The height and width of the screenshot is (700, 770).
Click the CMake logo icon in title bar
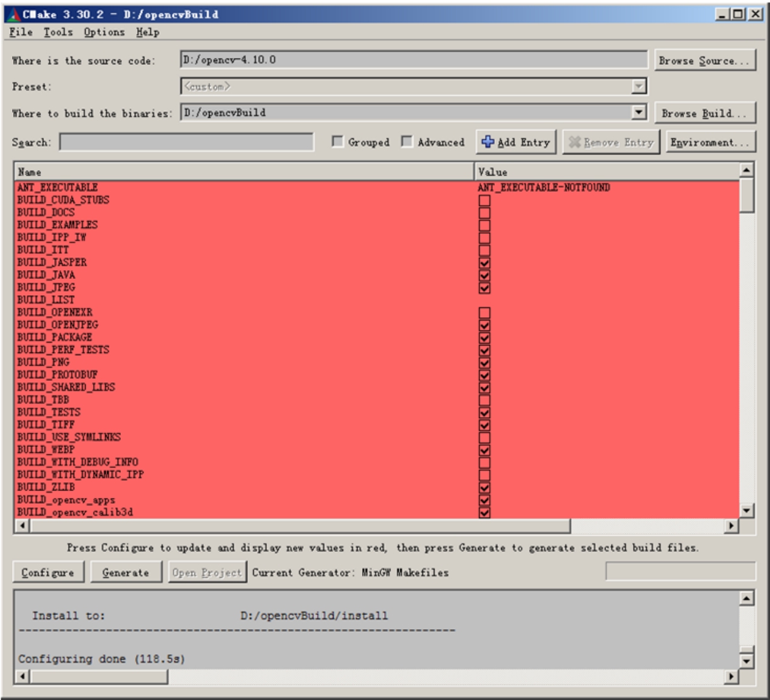point(14,14)
